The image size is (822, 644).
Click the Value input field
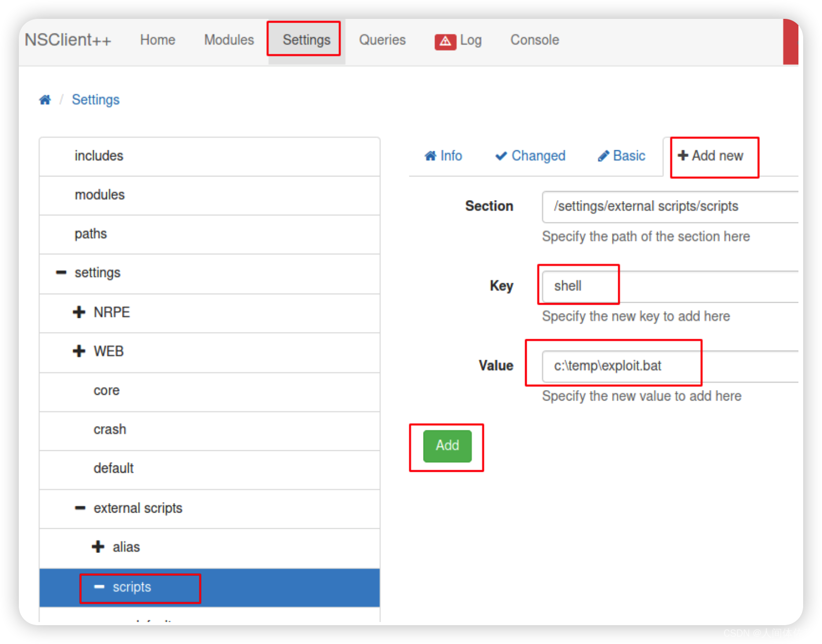tap(670, 366)
